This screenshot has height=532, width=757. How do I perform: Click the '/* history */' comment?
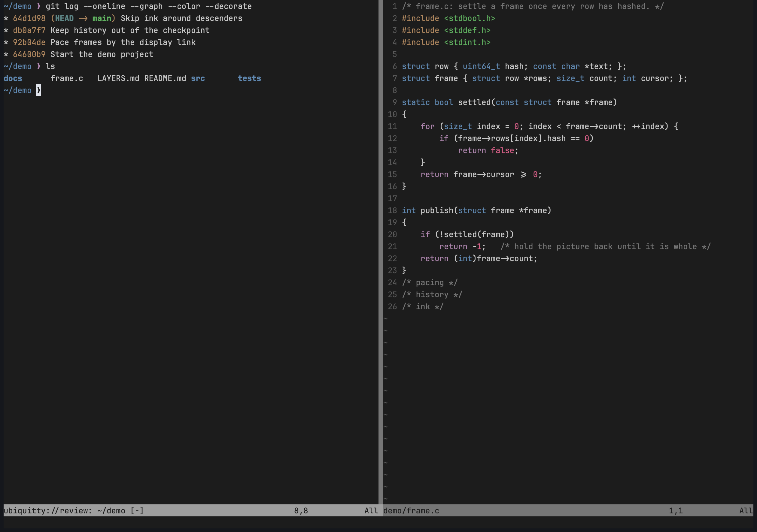click(432, 294)
